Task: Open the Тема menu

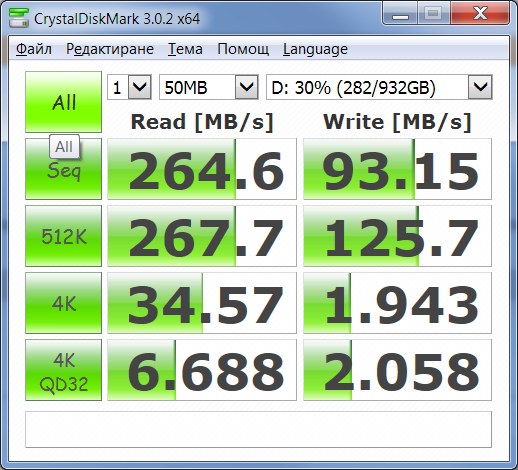Action: [185, 49]
